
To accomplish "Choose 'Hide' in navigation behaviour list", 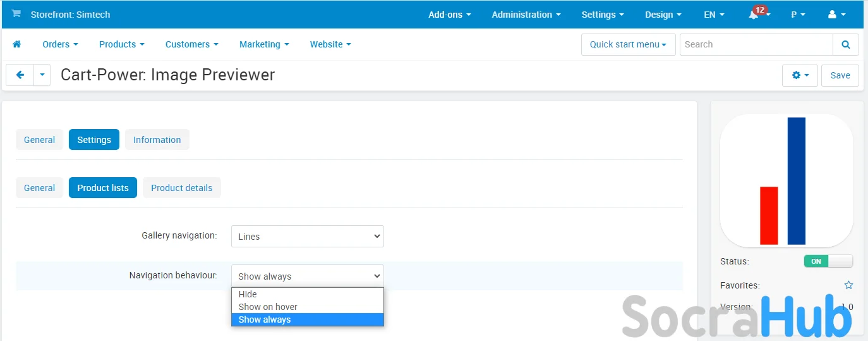I will click(x=248, y=294).
